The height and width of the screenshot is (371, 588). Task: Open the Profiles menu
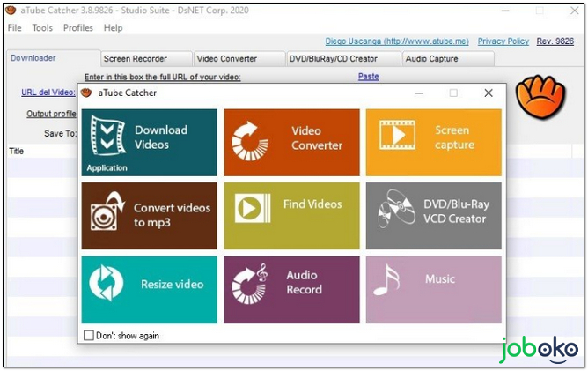[78, 28]
